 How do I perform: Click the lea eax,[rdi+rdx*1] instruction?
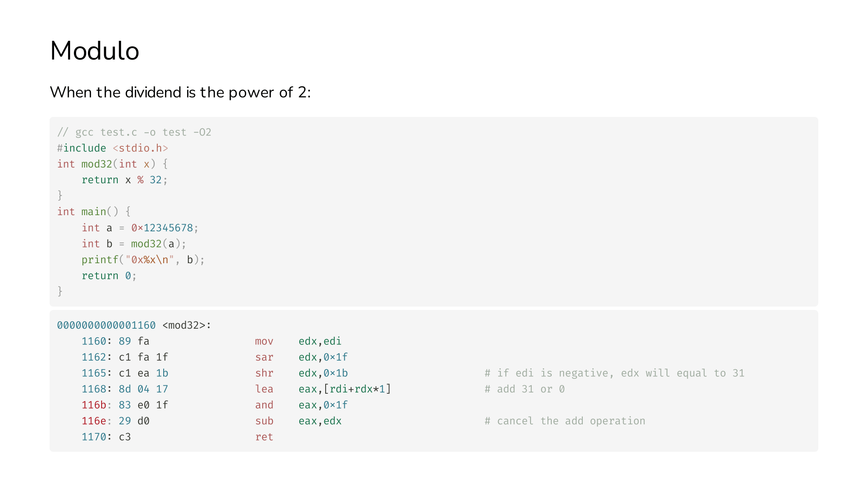[x=323, y=389]
